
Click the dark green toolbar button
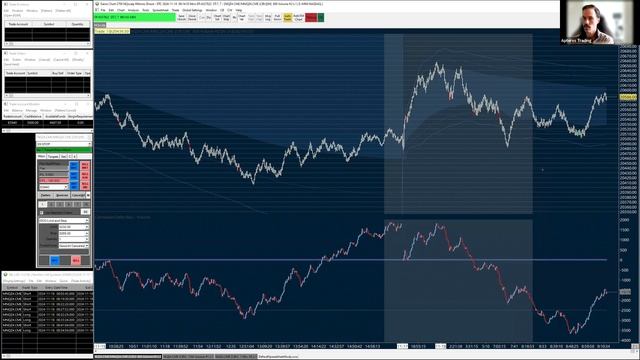pos(321,18)
